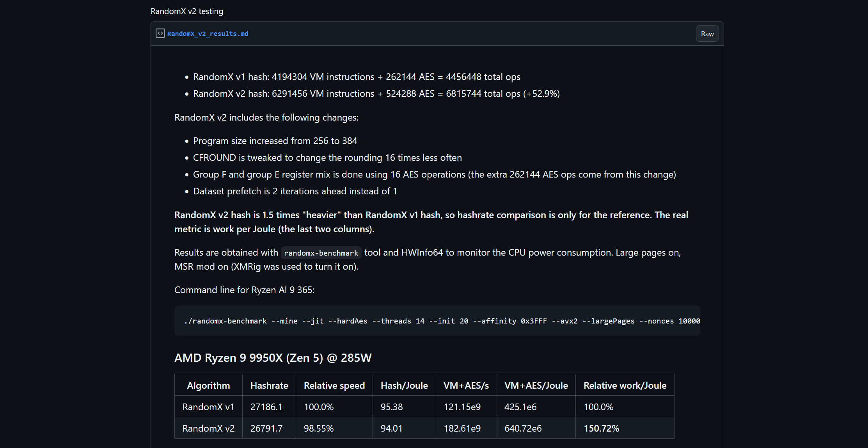Click the bold 150.72% table cell
The height and width of the screenshot is (448, 868).
click(601, 428)
